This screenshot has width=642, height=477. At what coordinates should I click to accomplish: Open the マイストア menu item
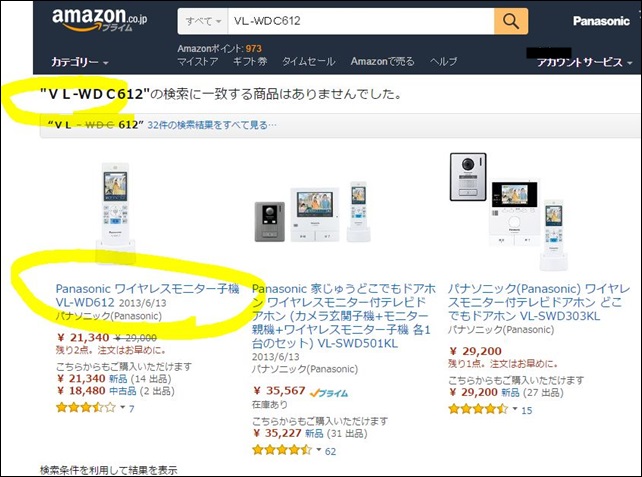198,61
